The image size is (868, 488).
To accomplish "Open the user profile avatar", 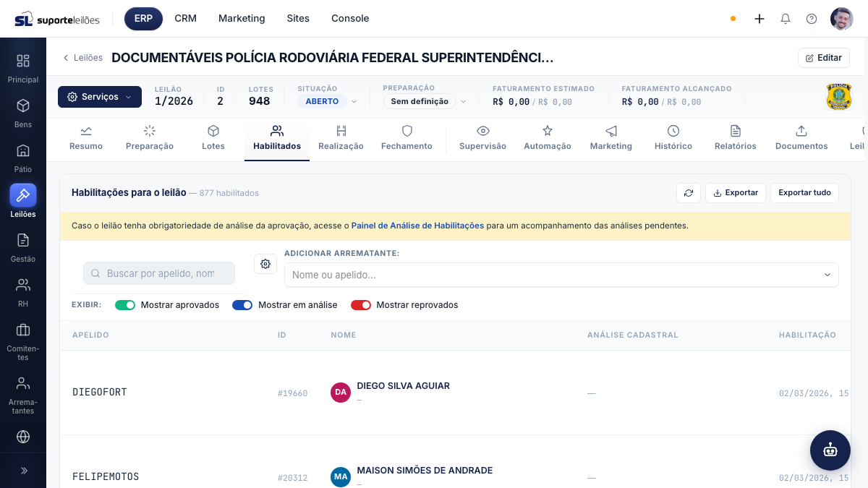I will (842, 19).
